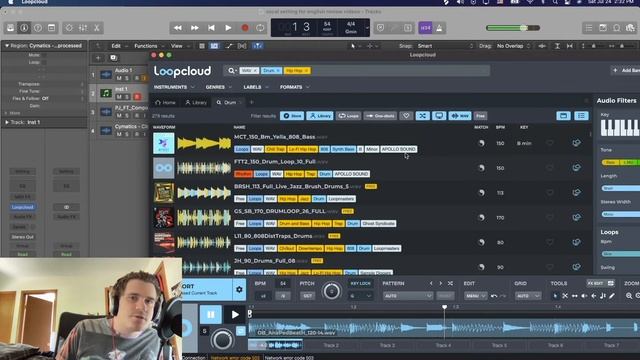Image resolution: width=640 pixels, height=360 pixels.
Task: Open Drag No Overlap dropdown
Action: [x=513, y=46]
